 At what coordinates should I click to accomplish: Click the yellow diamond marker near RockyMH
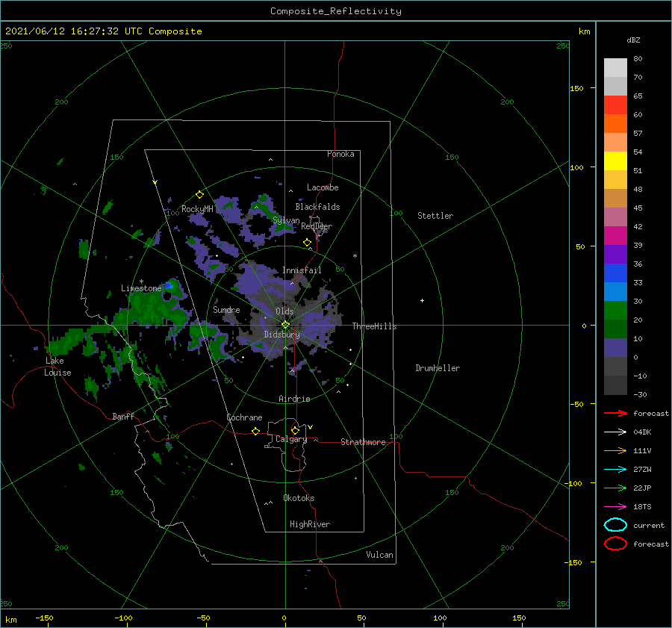pyautogui.click(x=199, y=195)
